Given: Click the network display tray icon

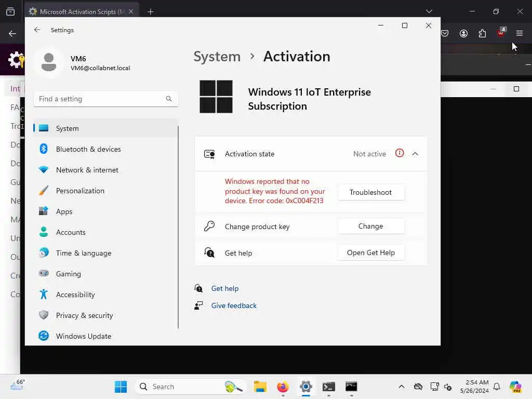Looking at the screenshot, I should coord(434,387).
